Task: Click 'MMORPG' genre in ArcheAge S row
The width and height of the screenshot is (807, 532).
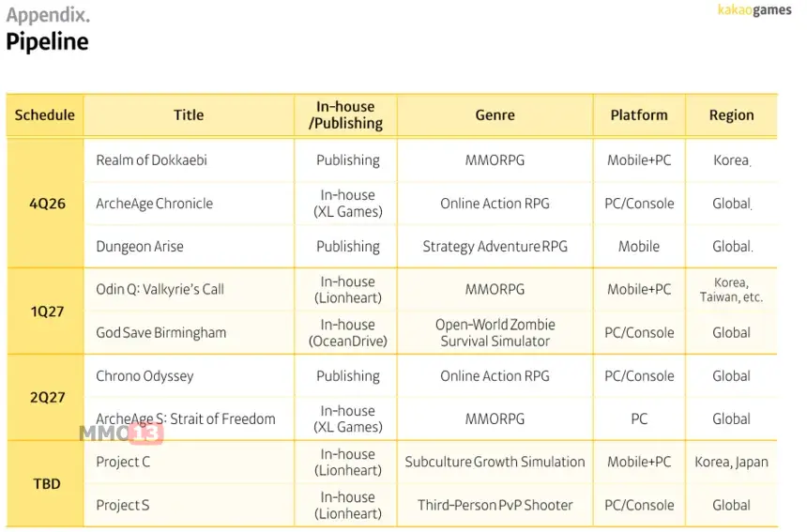Action: pyautogui.click(x=495, y=418)
